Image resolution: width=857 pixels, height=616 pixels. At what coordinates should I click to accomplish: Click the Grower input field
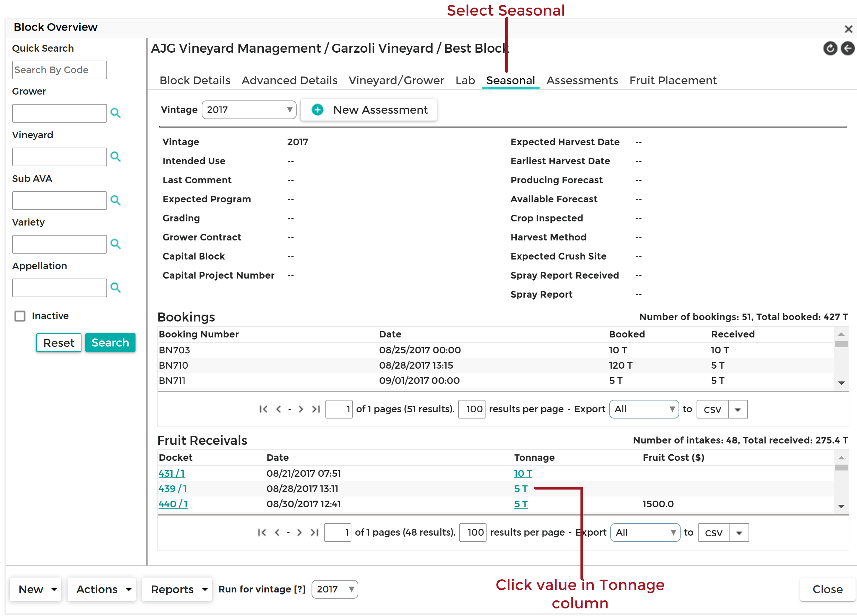pyautogui.click(x=59, y=113)
